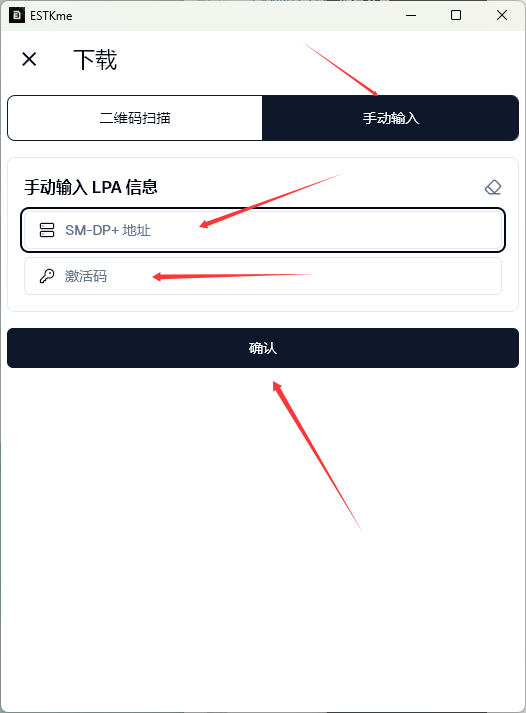Screen dimensions: 526x713
Task: Switch to the 二维码扫描 tab
Action: click(x=135, y=118)
